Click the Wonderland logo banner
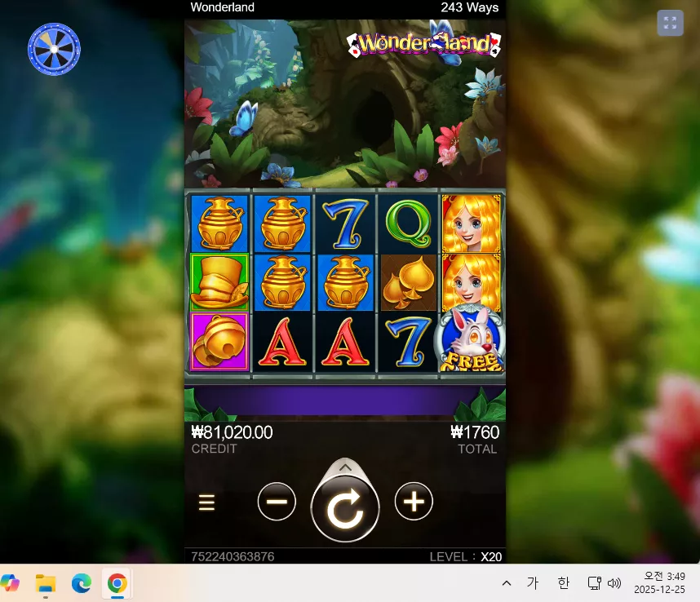The image size is (700, 602). tap(423, 44)
